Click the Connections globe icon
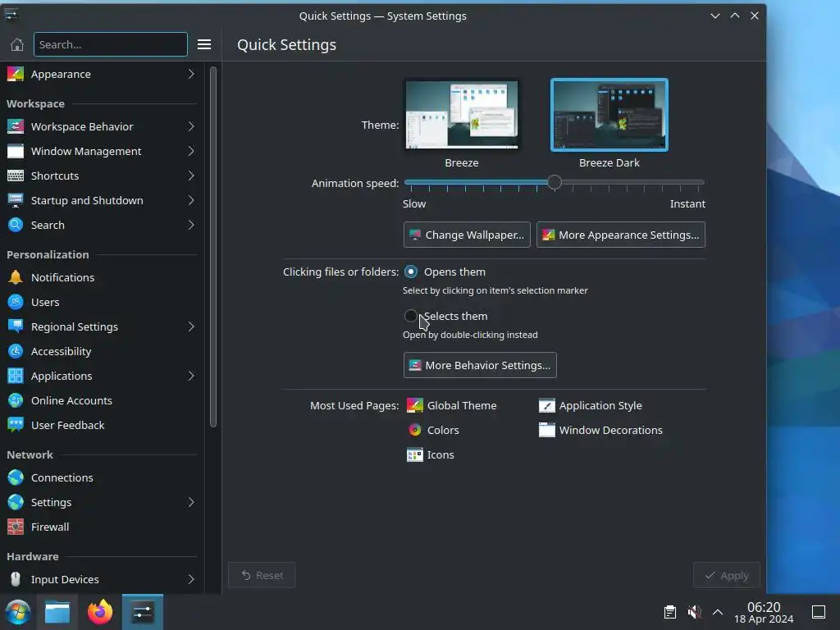This screenshot has height=630, width=840. (x=16, y=478)
